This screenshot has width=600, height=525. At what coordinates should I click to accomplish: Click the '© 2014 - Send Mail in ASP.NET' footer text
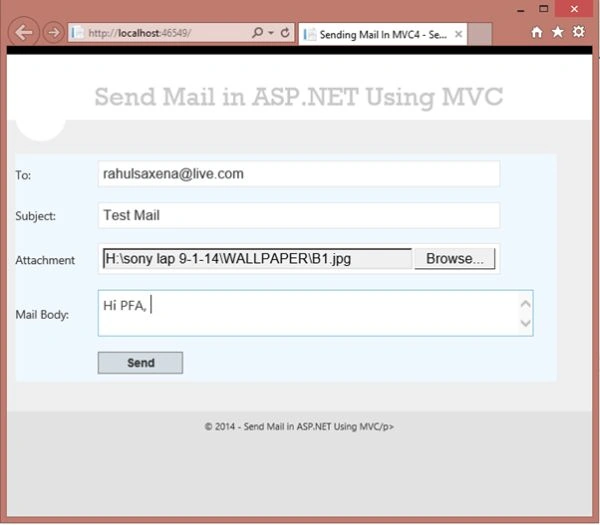pos(299,427)
